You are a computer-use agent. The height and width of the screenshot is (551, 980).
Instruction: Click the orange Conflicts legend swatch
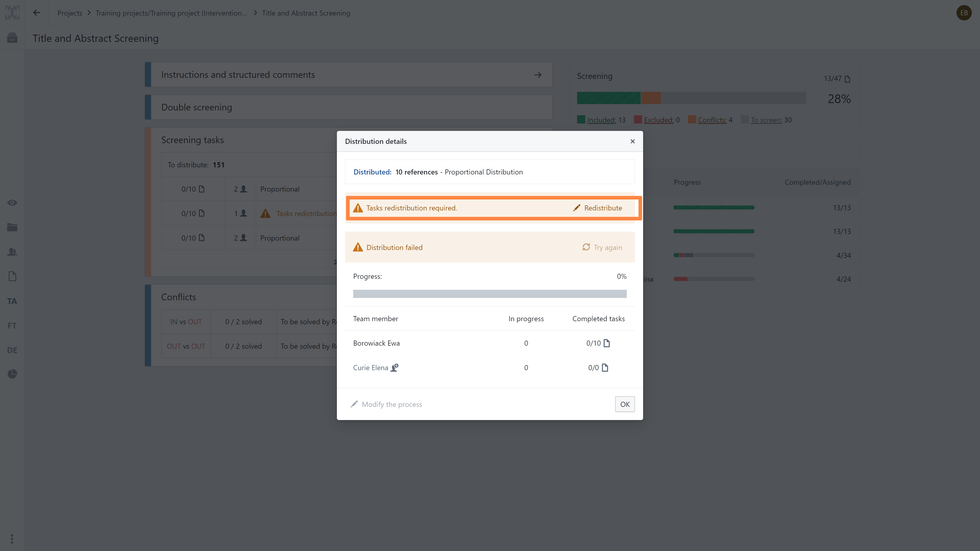[x=692, y=120]
